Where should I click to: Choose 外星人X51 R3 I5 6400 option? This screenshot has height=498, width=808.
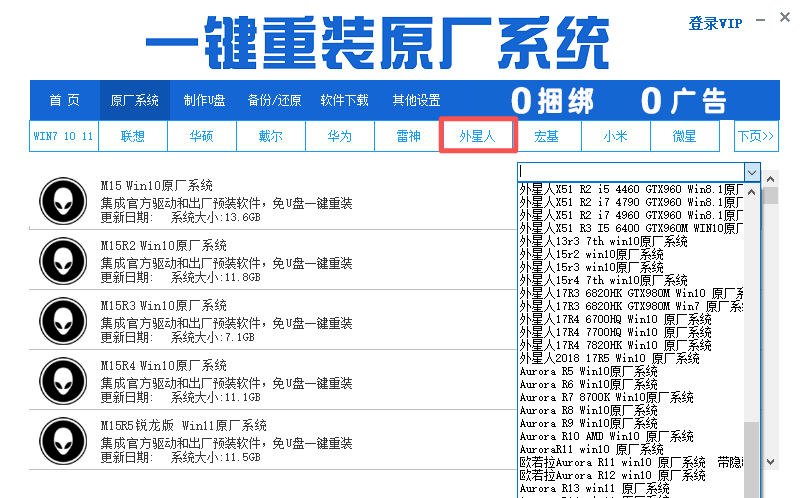click(631, 228)
